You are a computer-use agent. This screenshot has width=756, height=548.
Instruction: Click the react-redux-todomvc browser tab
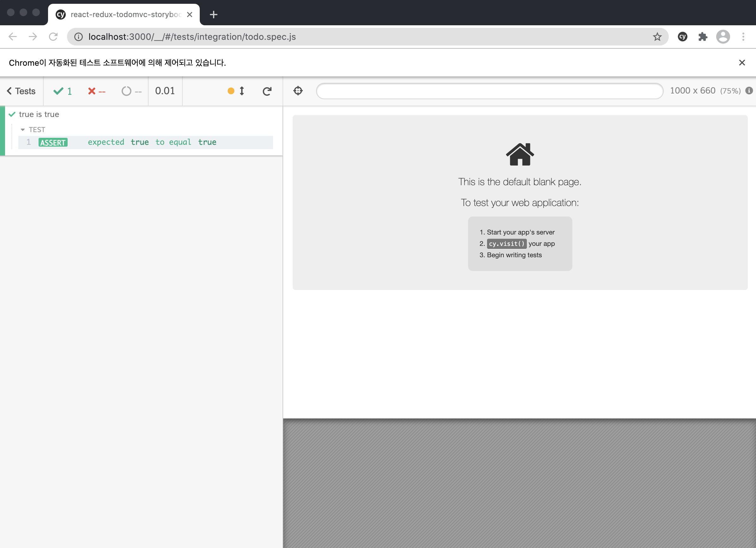tap(123, 15)
